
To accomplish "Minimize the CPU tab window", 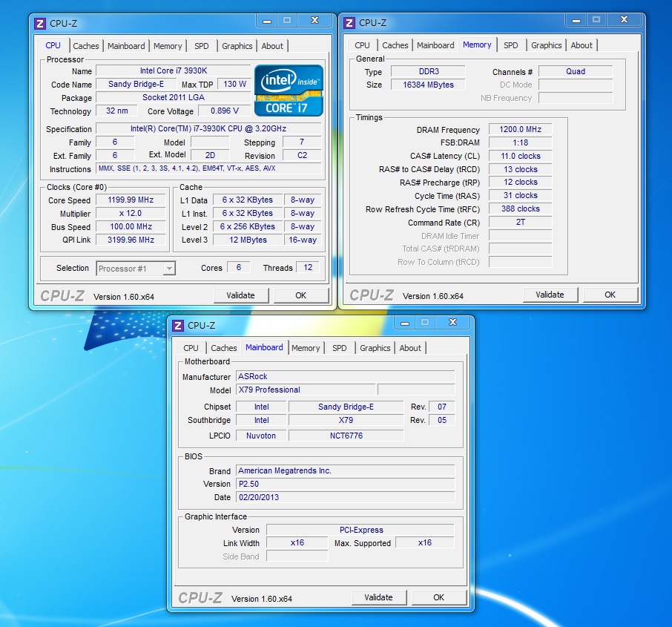I will pos(267,21).
